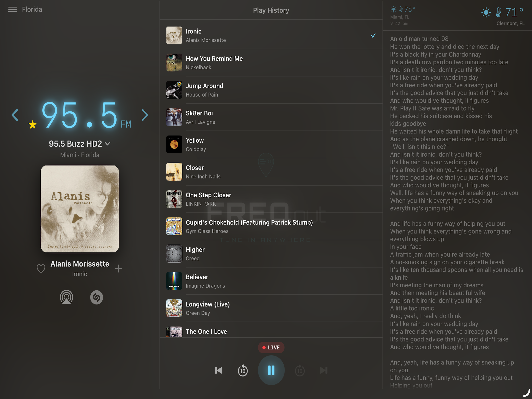Select How You Remind Me by Nickelback
The height and width of the screenshot is (399, 532).
coord(271,63)
